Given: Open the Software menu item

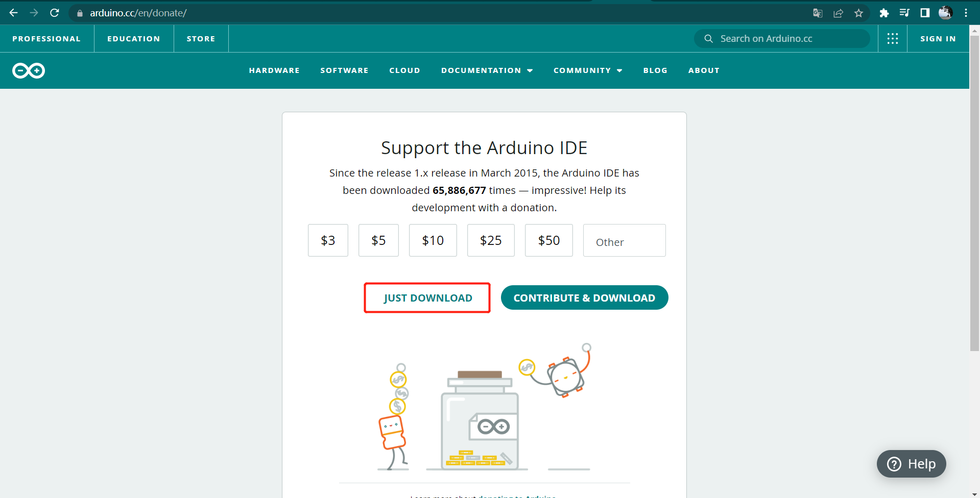Looking at the screenshot, I should (344, 70).
